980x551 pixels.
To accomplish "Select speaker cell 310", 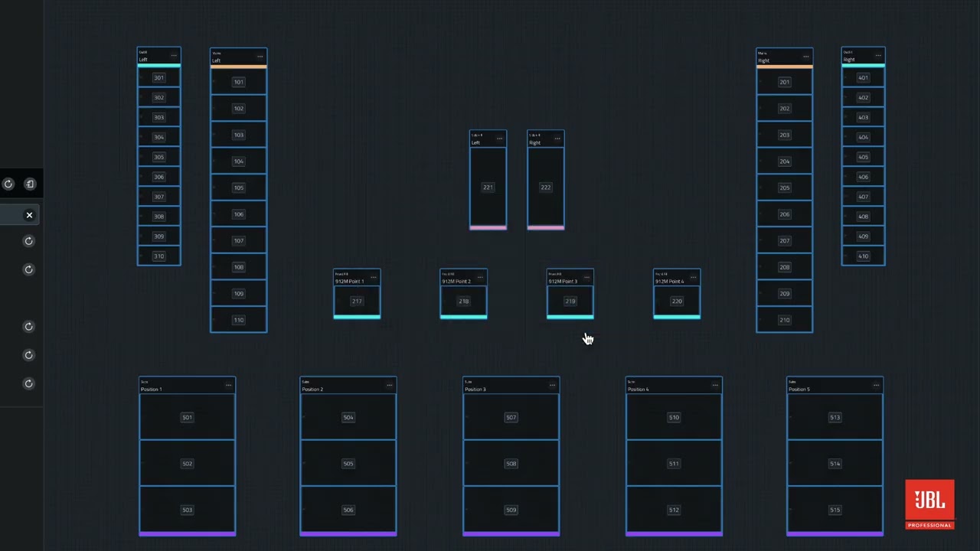I will (158, 256).
